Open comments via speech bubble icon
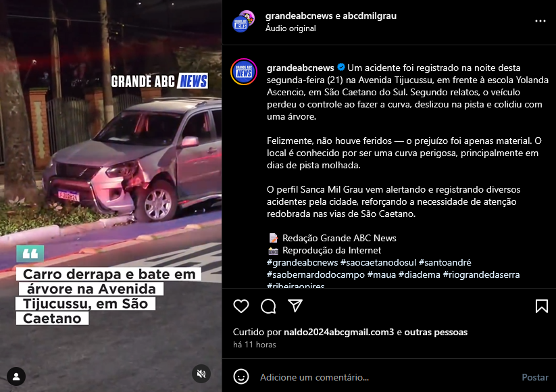The height and width of the screenshot is (392, 556). coord(268,306)
